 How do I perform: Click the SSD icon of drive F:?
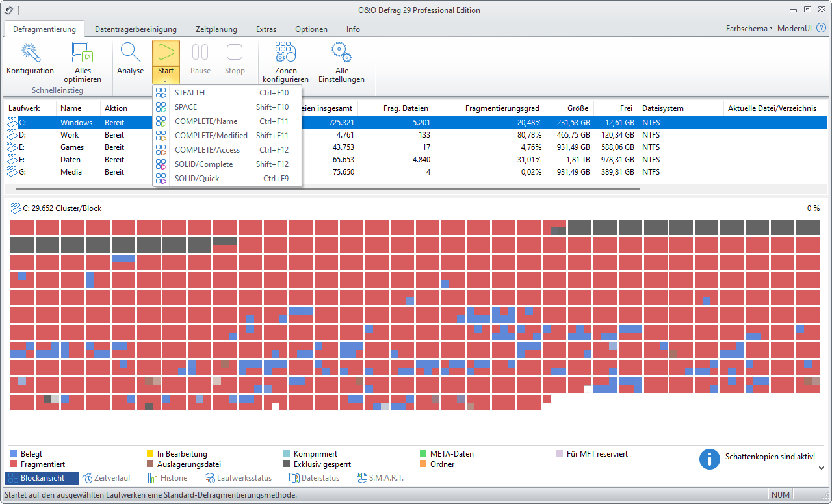(12, 159)
